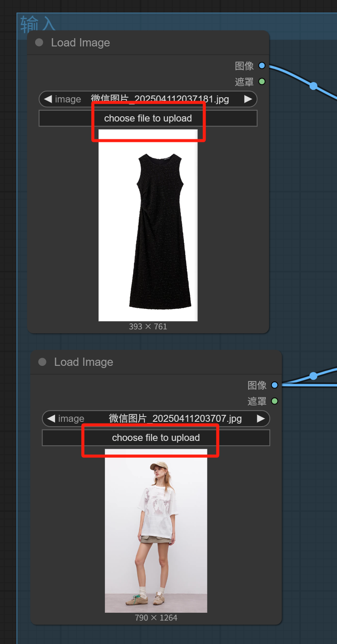Select the 输入 group title
This screenshot has height=644, width=337.
(38, 24)
